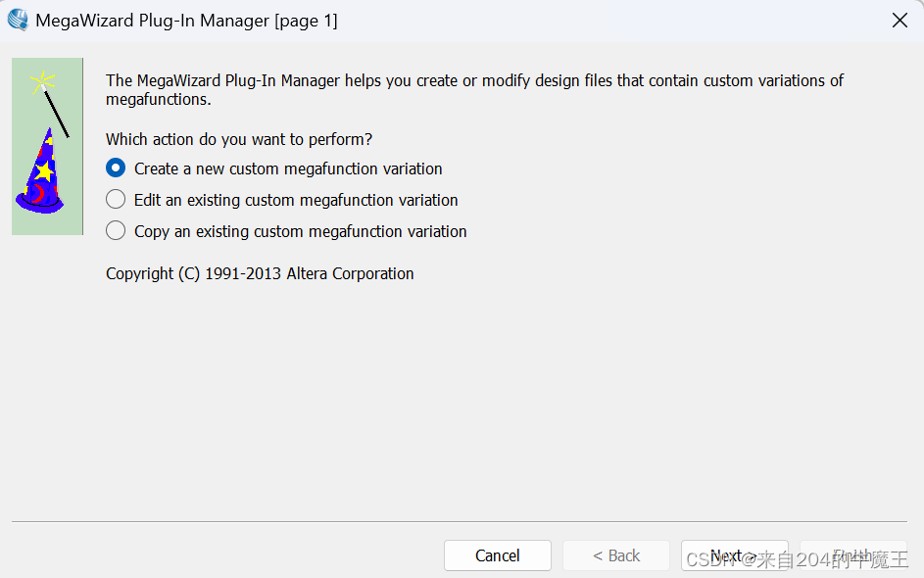Viewport: 924px width, 578px height.
Task: Click the greyed-out Back button
Action: [615, 555]
